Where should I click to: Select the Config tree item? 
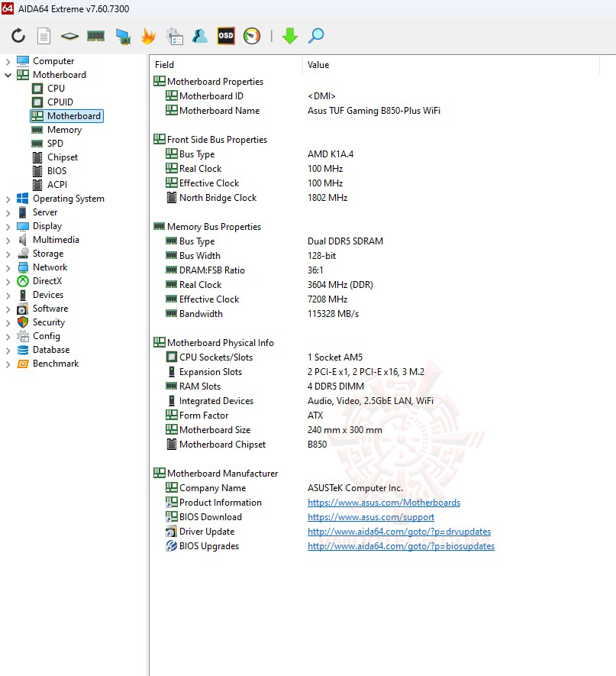coord(47,336)
